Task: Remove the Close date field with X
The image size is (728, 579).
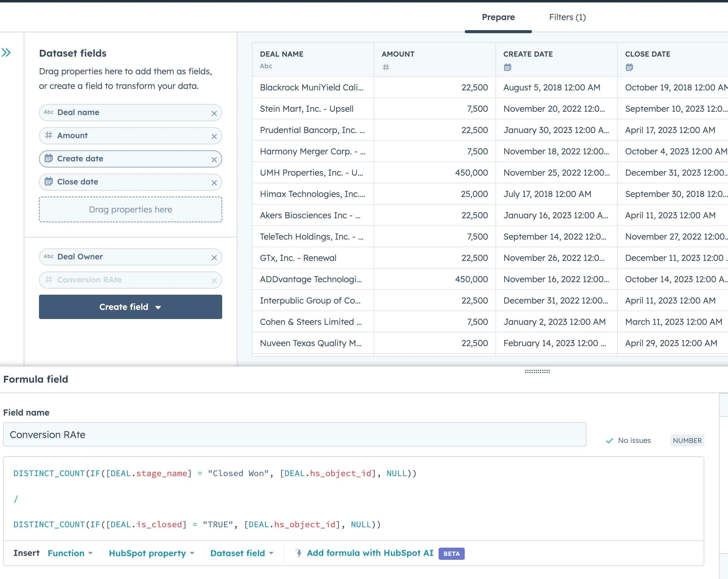Action: coord(214,182)
